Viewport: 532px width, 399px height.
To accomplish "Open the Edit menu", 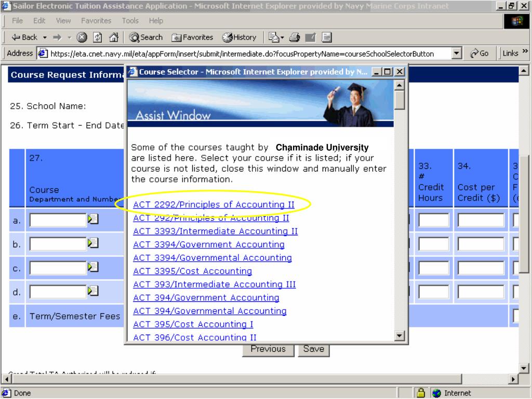I will tap(39, 21).
